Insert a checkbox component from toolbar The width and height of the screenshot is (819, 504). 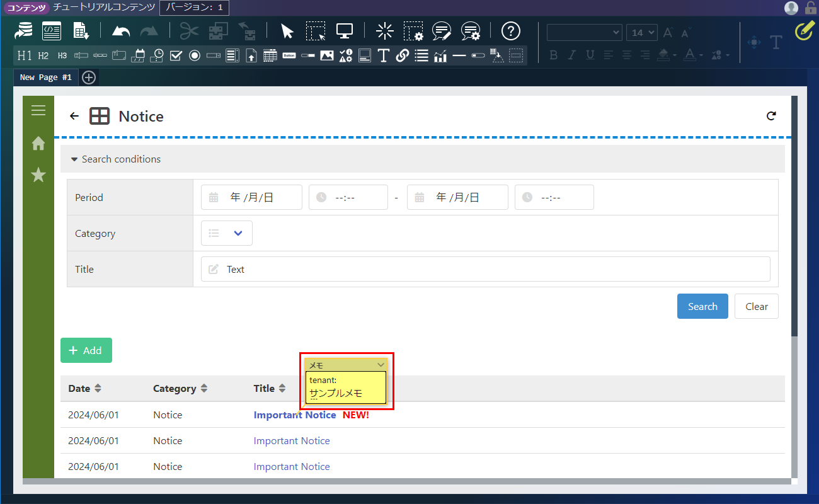[x=176, y=55]
